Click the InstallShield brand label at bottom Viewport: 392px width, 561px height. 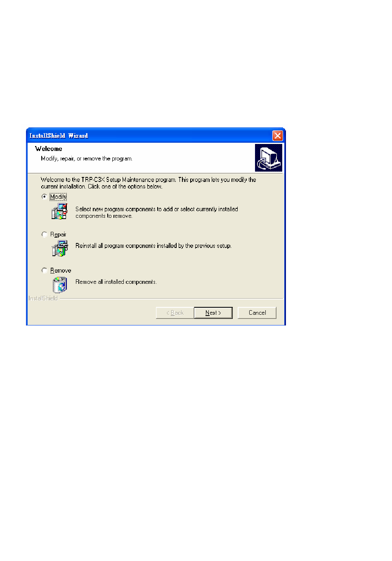coord(43,298)
